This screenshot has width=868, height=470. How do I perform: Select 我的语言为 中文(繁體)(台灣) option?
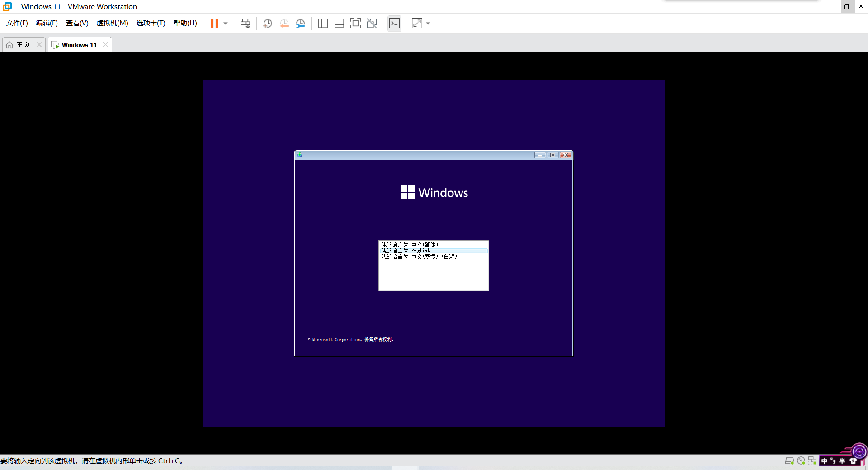pos(434,256)
